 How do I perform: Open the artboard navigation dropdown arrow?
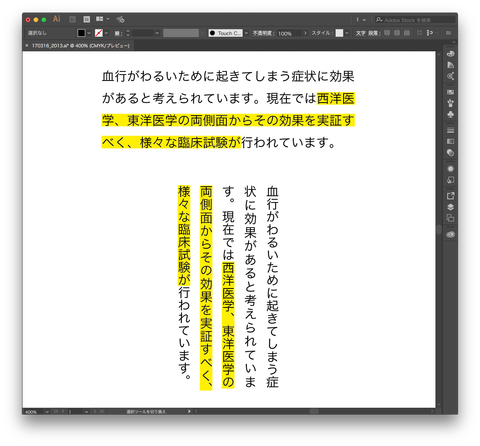pyautogui.click(x=86, y=412)
